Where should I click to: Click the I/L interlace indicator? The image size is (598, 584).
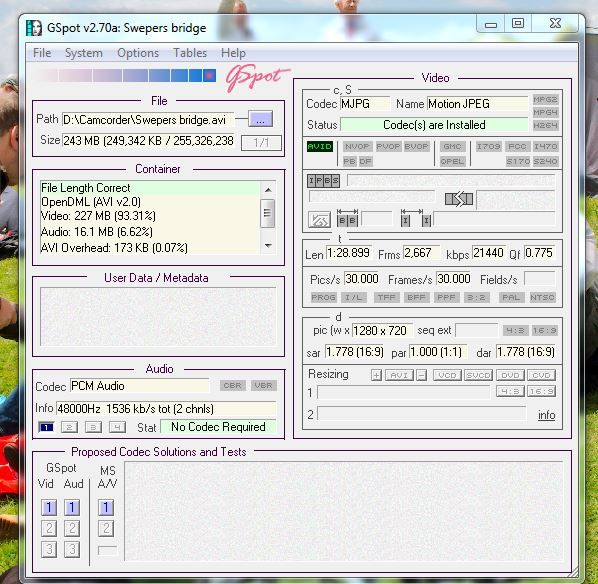point(354,297)
